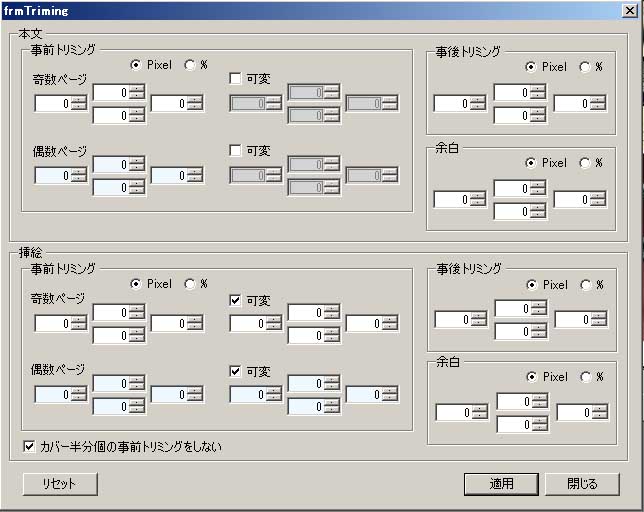Click left margin field in 挿絵 余白
644x512 pixels.
pos(462,412)
